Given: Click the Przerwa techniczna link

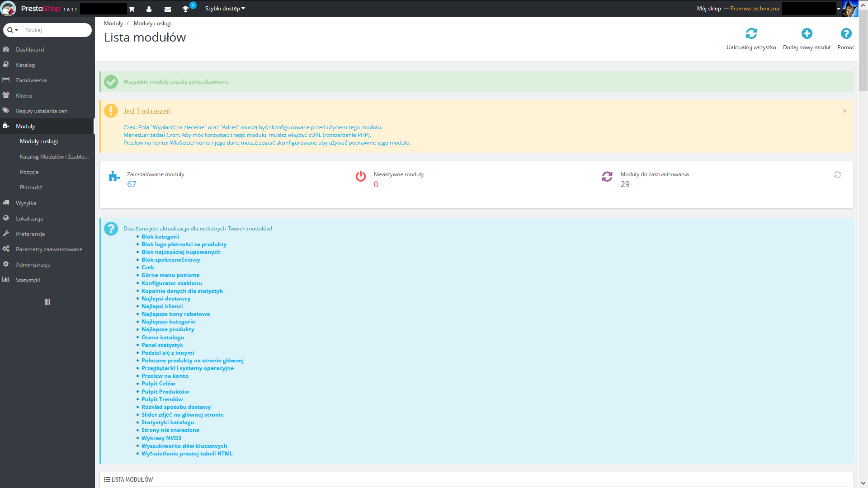Looking at the screenshot, I should click(755, 9).
